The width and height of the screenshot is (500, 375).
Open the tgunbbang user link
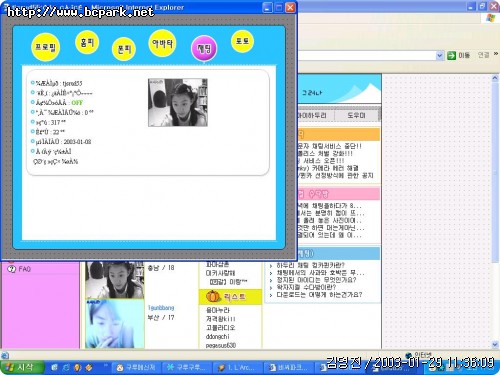pyautogui.click(x=161, y=307)
